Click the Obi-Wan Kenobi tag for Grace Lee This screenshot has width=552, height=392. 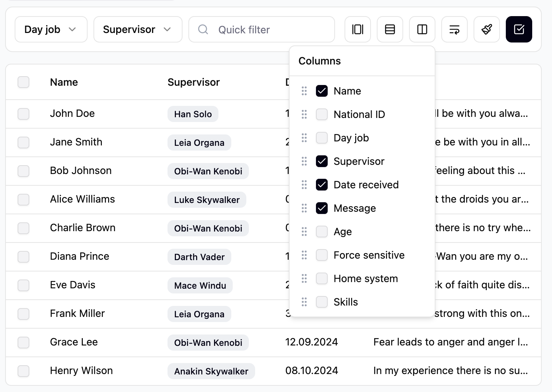(208, 343)
